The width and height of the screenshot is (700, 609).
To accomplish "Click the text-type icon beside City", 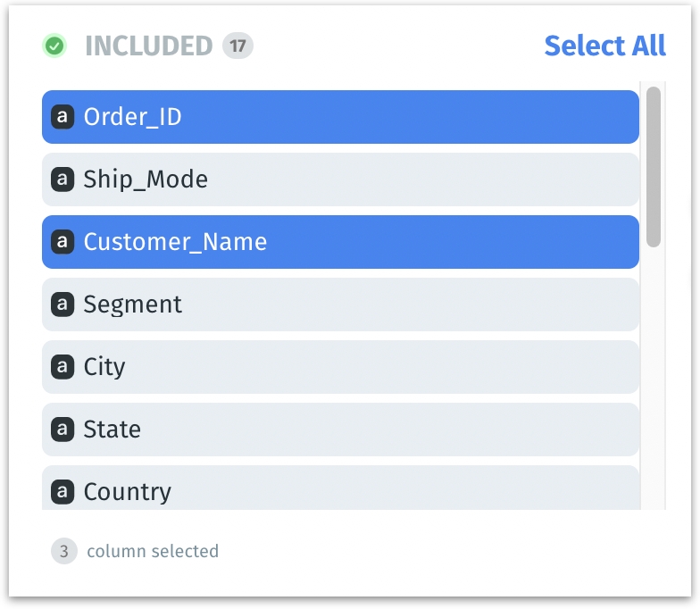I will click(62, 367).
